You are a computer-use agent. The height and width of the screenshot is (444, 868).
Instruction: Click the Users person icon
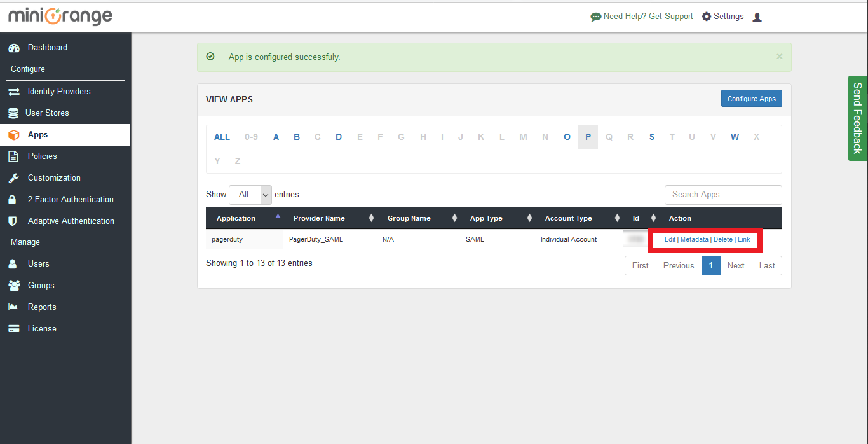point(13,264)
